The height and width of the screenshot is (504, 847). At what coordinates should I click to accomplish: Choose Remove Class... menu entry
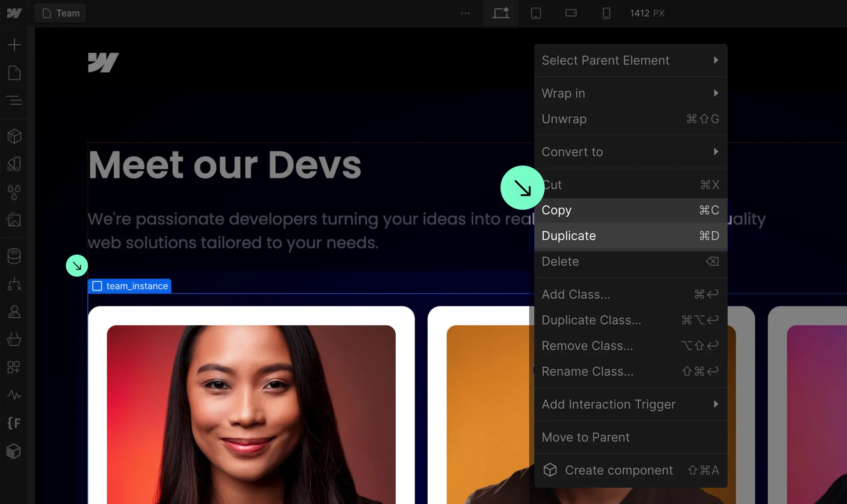(x=631, y=346)
